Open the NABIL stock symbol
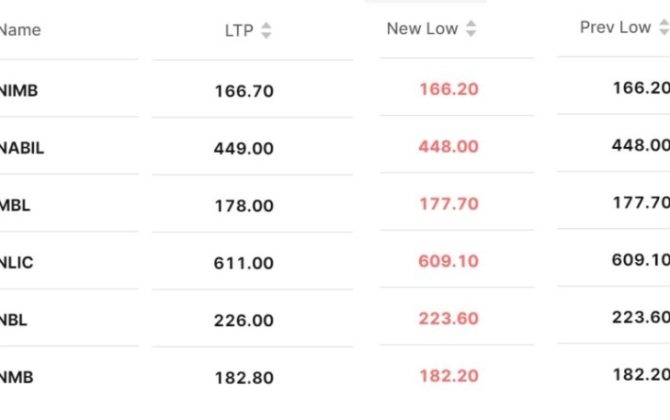Viewport: 670px width, 420px height. (22, 148)
